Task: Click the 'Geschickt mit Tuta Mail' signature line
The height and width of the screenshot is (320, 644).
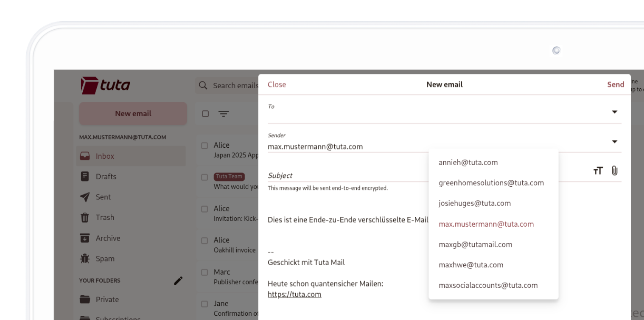Action: coord(306,262)
